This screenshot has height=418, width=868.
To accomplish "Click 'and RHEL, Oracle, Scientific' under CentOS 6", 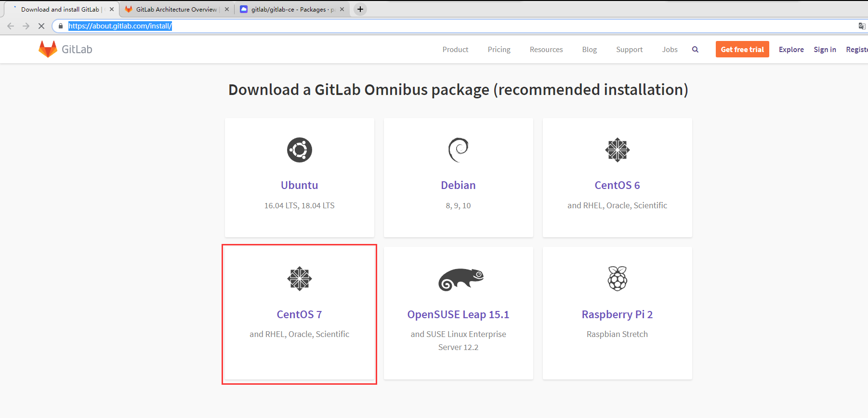I will point(618,205).
